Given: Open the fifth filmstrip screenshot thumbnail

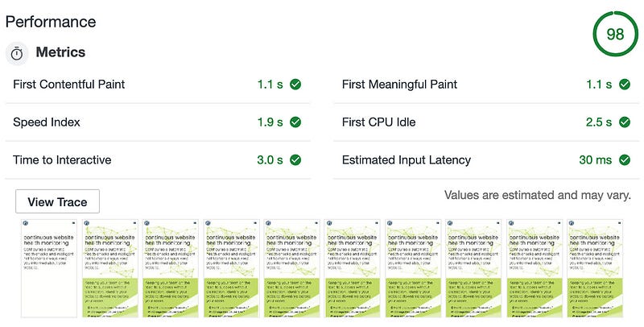Looking at the screenshot, I should 291,268.
